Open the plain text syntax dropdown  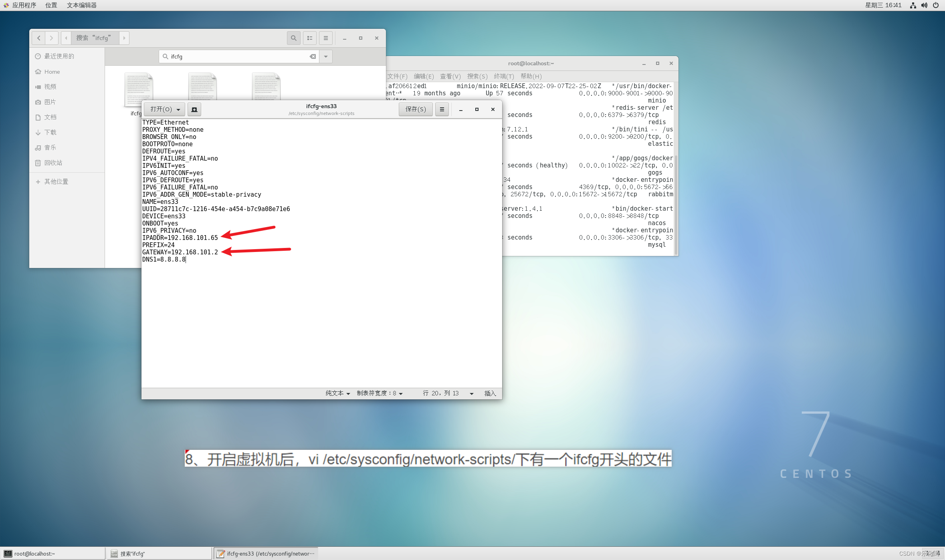pyautogui.click(x=337, y=393)
